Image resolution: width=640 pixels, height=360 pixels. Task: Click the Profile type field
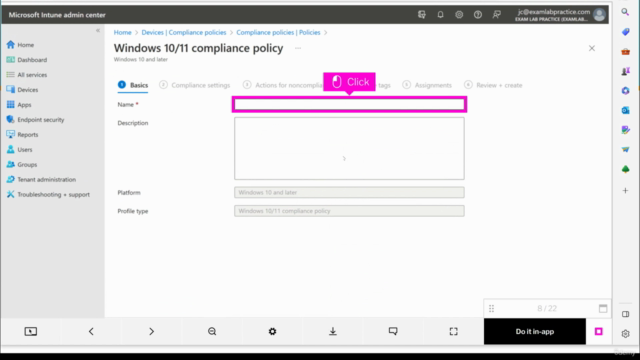coord(349,211)
